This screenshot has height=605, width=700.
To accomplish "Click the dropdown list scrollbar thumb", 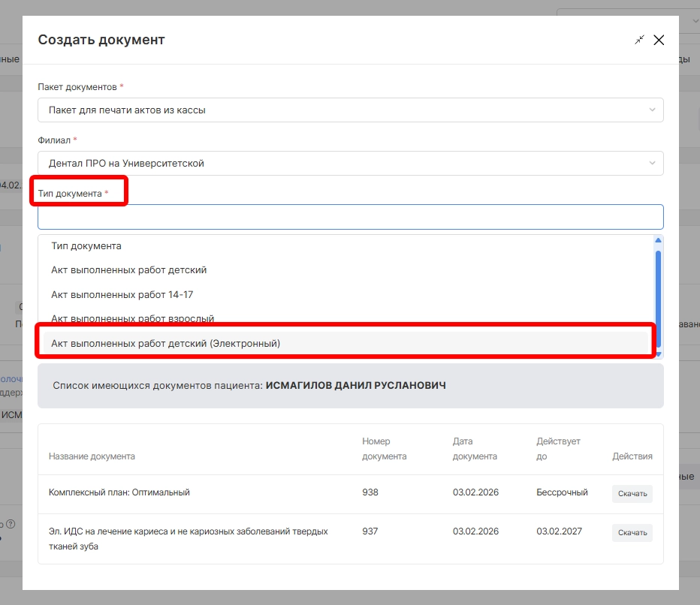I will point(659,297).
